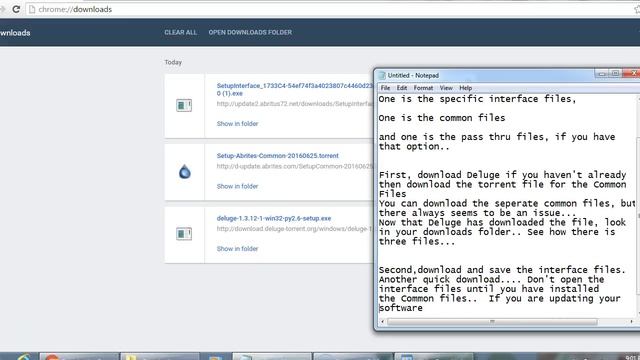Click the line beginning "the Common files.."
This screenshot has width=640, height=360.
coord(500,298)
